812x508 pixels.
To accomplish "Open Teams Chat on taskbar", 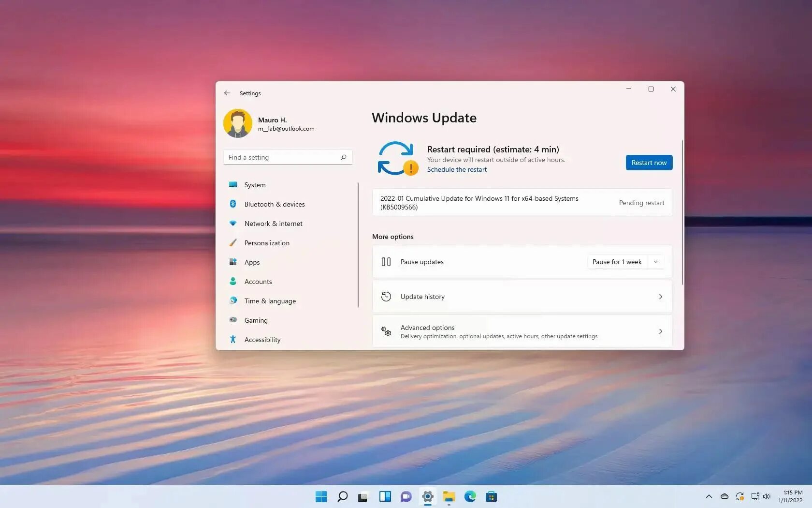I will point(406,496).
